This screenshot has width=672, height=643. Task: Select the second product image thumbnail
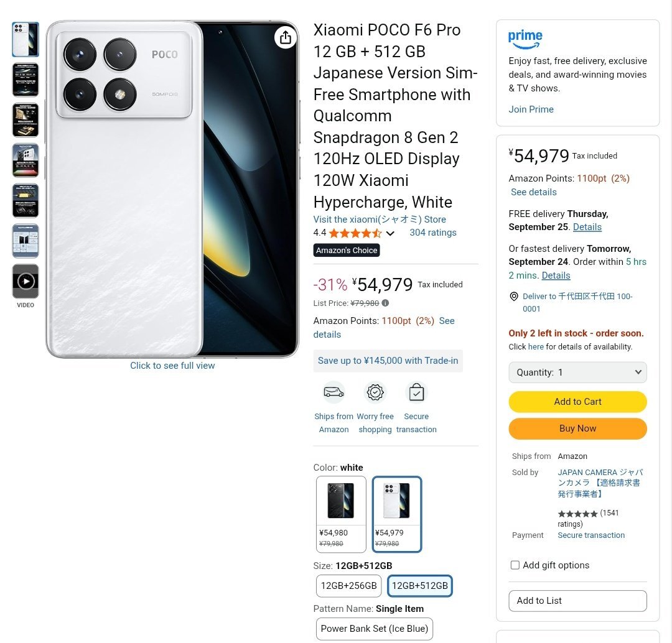click(x=26, y=80)
